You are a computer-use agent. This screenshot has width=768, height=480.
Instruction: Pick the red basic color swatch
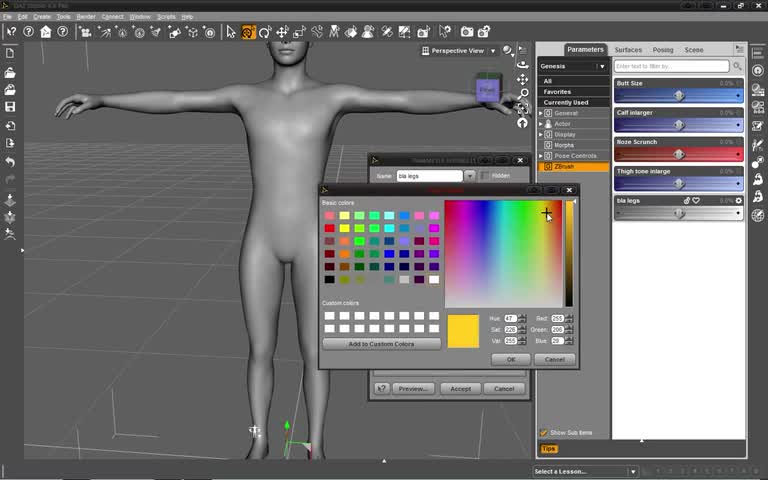(330, 228)
